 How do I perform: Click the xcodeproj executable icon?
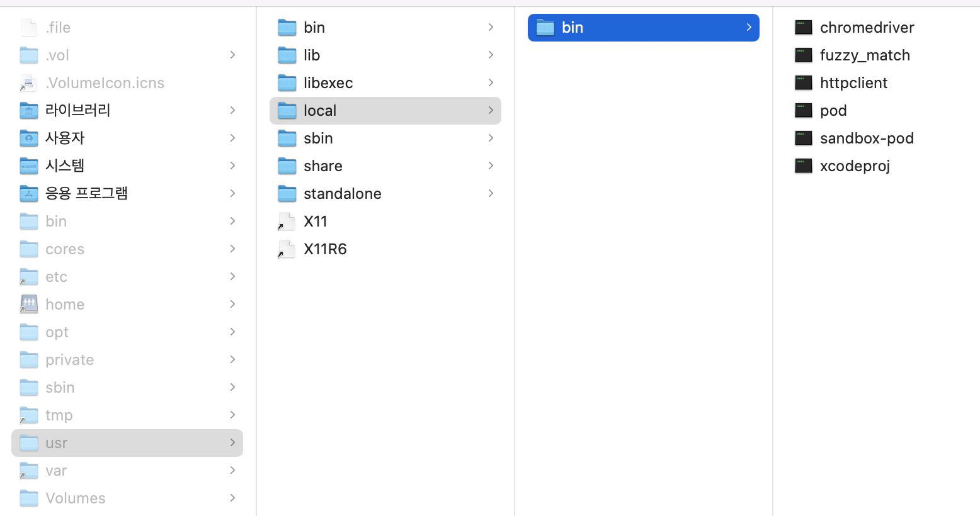(x=803, y=165)
